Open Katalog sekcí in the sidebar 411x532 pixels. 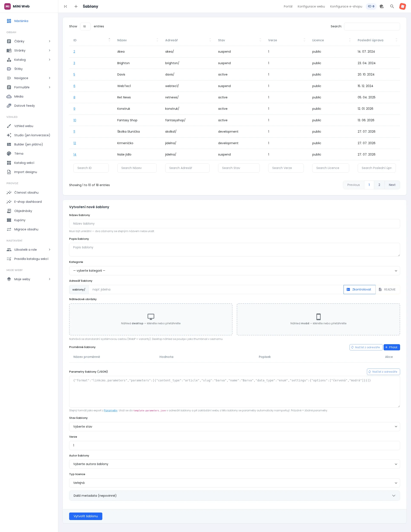(29, 163)
